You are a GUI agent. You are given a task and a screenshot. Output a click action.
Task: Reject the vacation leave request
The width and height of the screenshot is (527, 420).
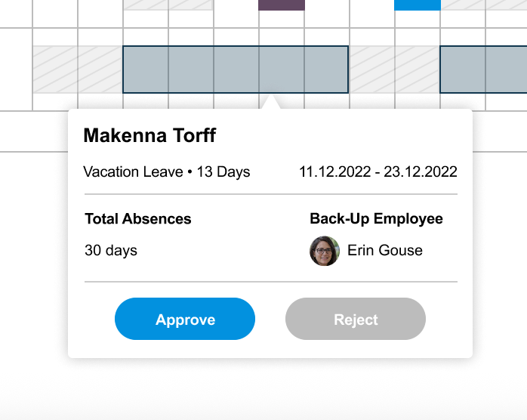tap(356, 319)
